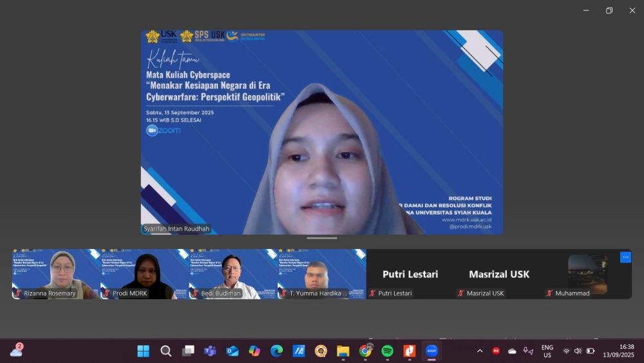
Task: Click the Windows Start button
Action: [144, 351]
